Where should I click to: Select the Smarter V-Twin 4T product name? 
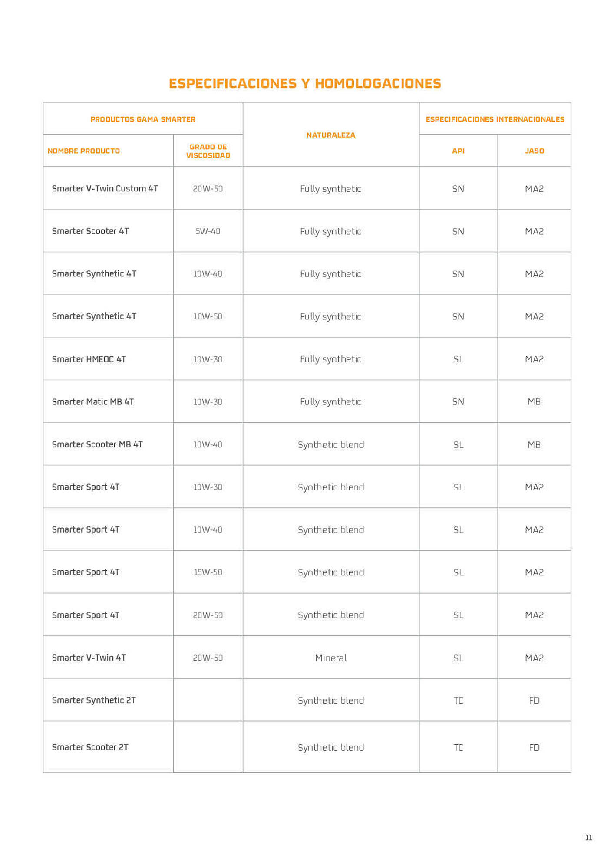coord(89,658)
